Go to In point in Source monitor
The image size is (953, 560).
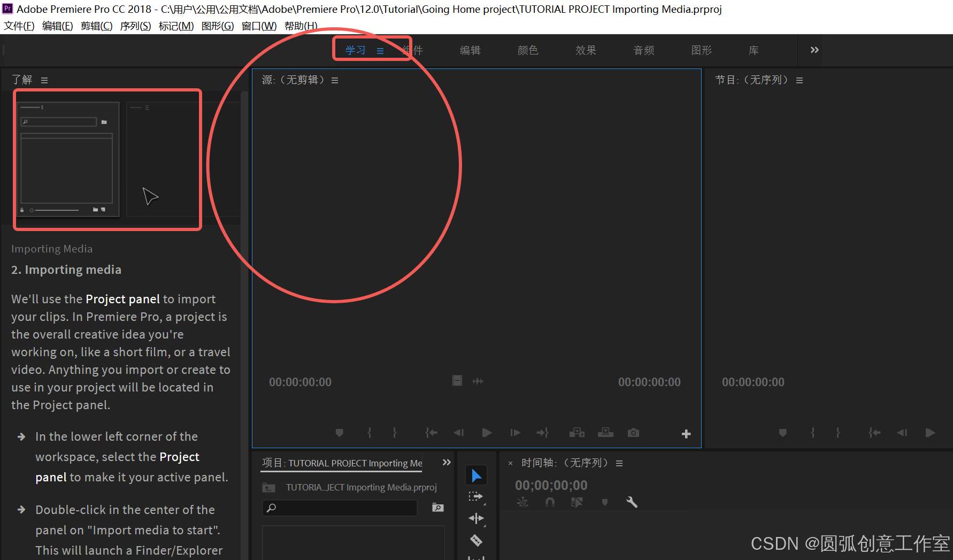pyautogui.click(x=431, y=433)
